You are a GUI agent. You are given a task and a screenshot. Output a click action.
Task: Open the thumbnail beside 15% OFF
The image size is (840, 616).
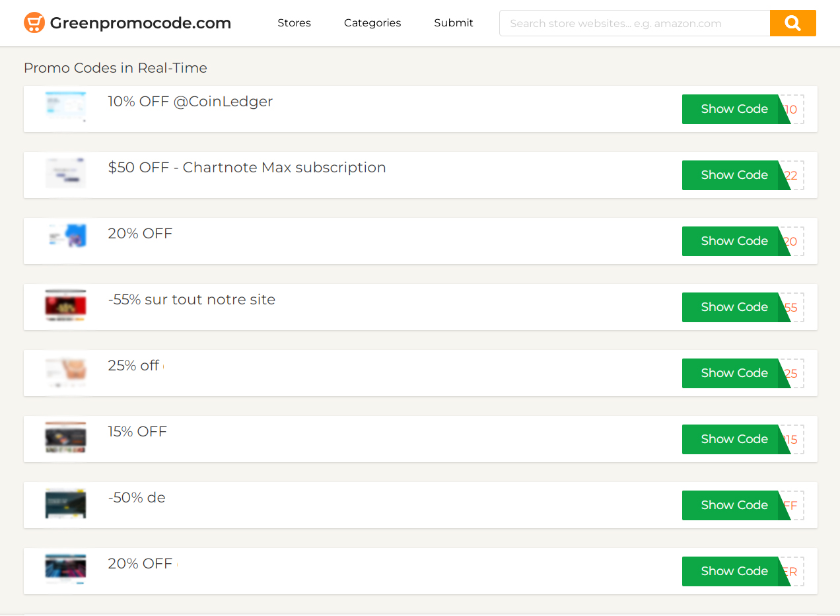(x=66, y=437)
